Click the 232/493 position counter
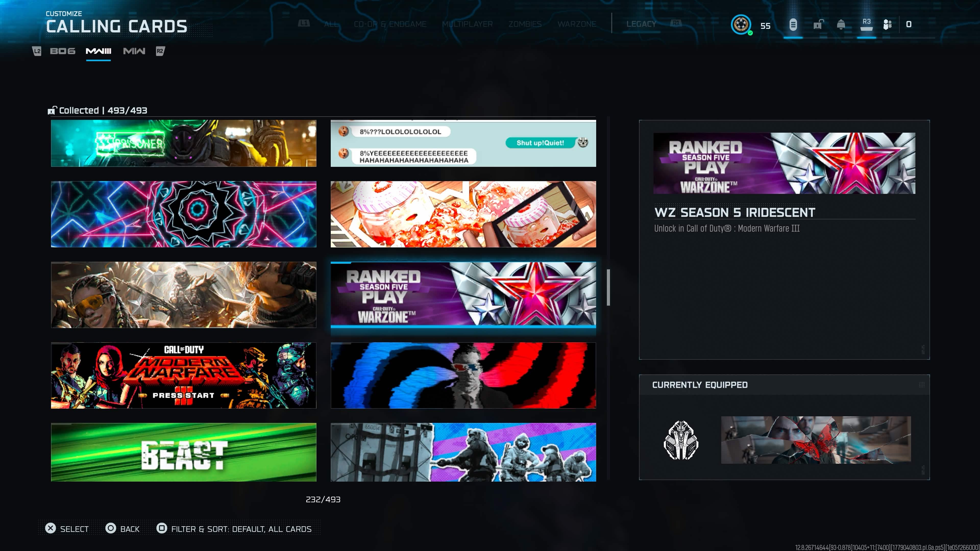Screen dimensions: 980x551 coord(323,499)
